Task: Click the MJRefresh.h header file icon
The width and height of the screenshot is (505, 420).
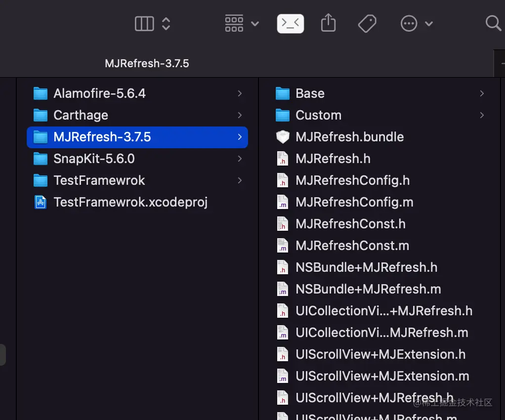Action: 283,159
